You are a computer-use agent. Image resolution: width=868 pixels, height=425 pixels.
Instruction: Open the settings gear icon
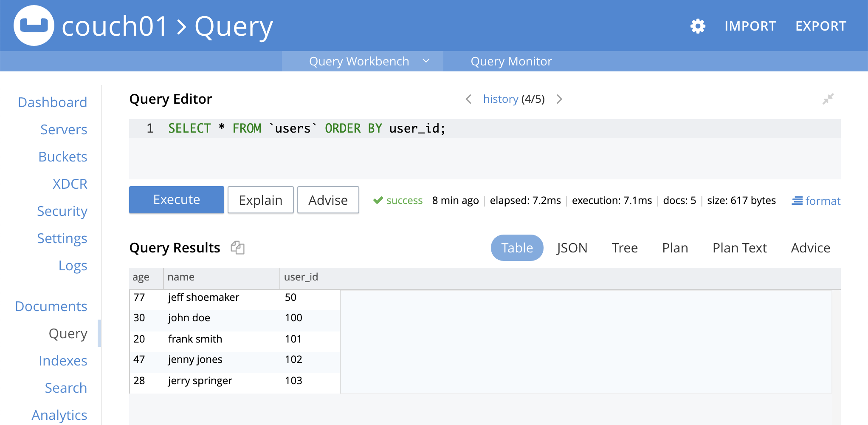pyautogui.click(x=698, y=26)
